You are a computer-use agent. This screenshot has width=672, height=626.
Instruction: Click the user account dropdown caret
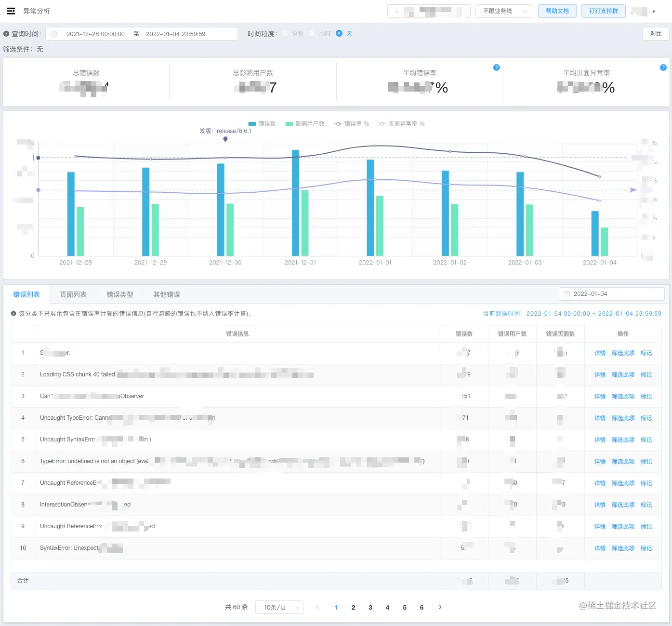click(654, 11)
